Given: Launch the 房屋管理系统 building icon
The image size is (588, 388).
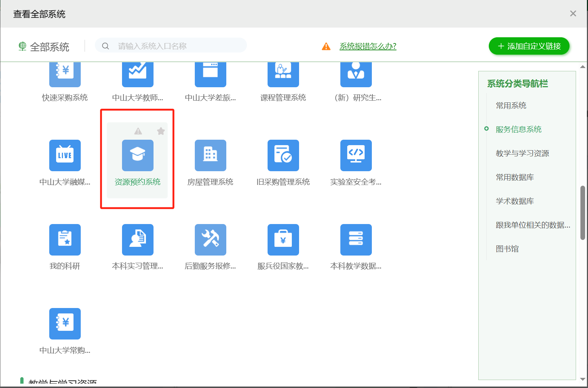Looking at the screenshot, I should click(210, 155).
